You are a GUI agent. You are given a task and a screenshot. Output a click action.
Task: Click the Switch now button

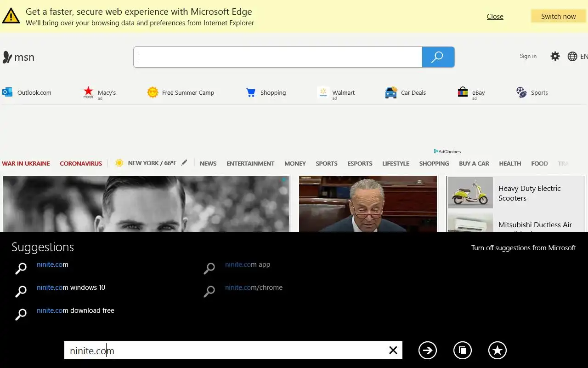pyautogui.click(x=558, y=16)
